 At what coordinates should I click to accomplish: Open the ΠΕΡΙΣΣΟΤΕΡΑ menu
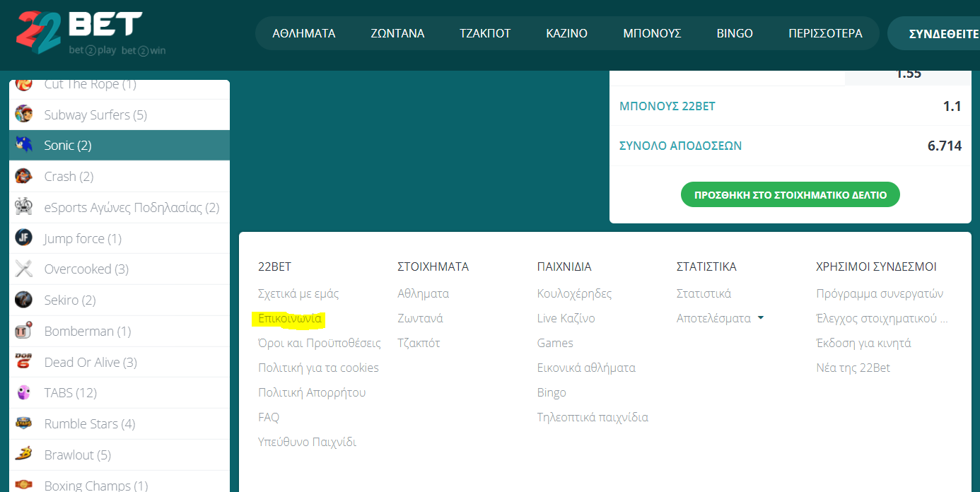(x=825, y=33)
